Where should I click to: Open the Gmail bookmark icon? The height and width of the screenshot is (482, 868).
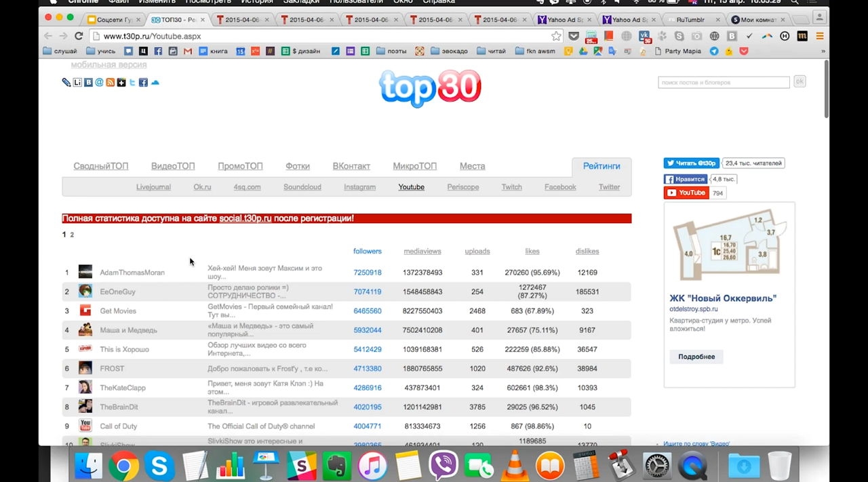click(x=188, y=51)
